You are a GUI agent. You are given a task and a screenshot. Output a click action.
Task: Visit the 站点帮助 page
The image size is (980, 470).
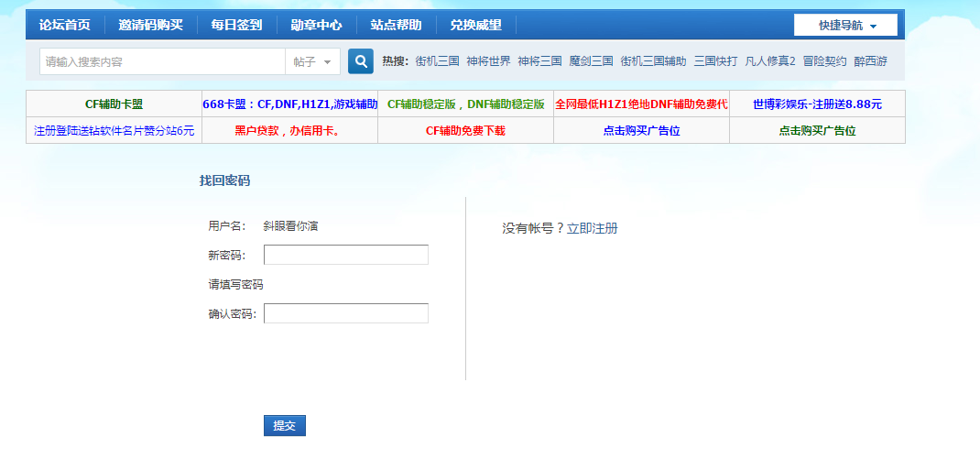tap(396, 25)
